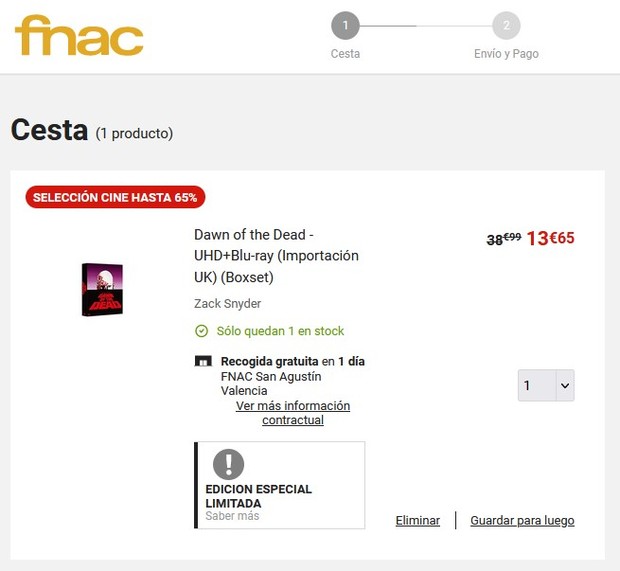Click the step 2 Envío y Pago circle

click(x=506, y=26)
